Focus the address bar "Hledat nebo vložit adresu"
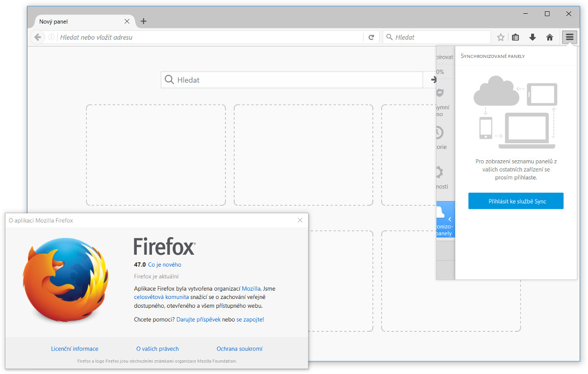 coord(211,37)
